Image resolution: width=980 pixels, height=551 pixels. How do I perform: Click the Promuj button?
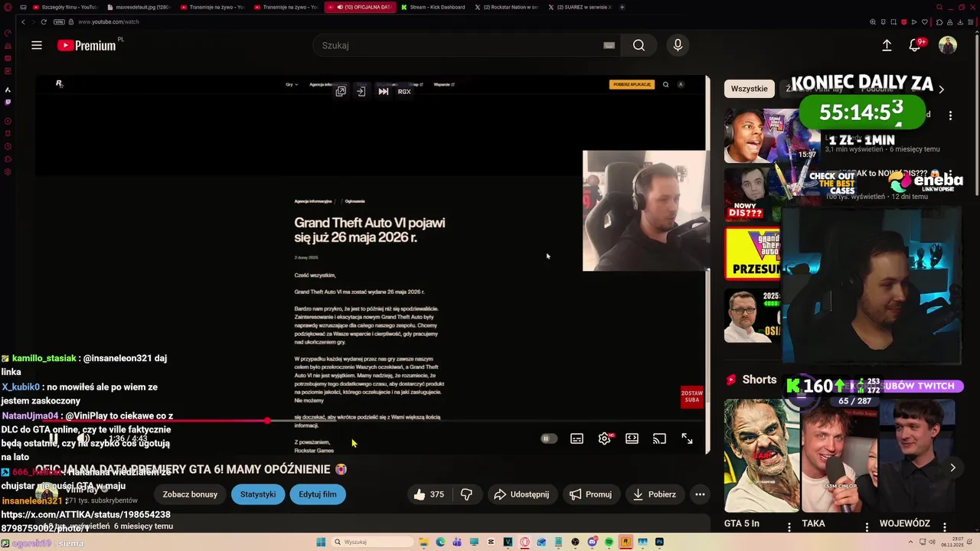click(590, 494)
